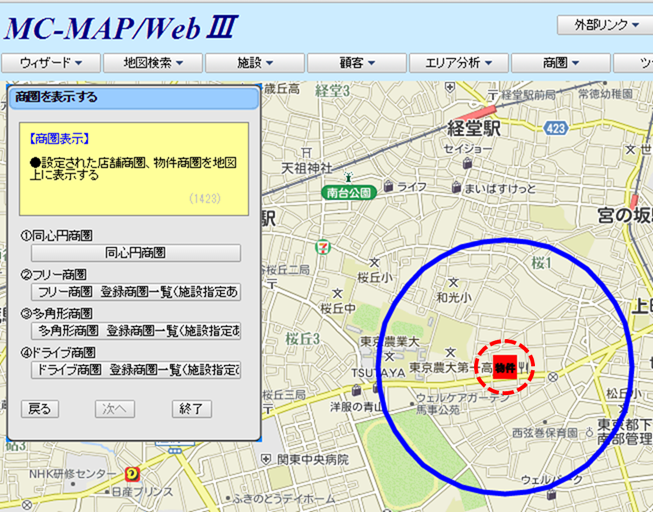
Task: Click the yellow-red icon near NHK研修センター
Action: [x=131, y=474]
